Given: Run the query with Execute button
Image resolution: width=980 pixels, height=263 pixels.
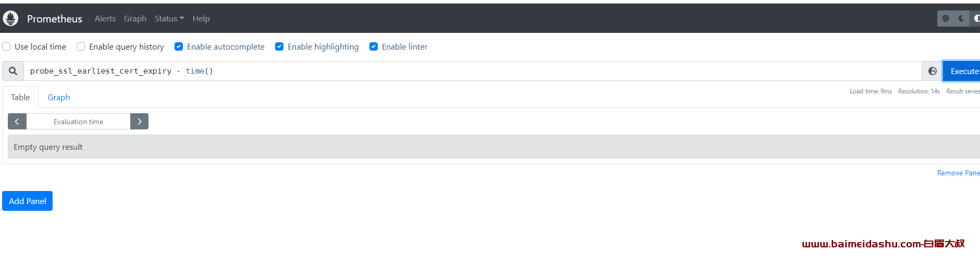Looking at the screenshot, I should (x=962, y=71).
